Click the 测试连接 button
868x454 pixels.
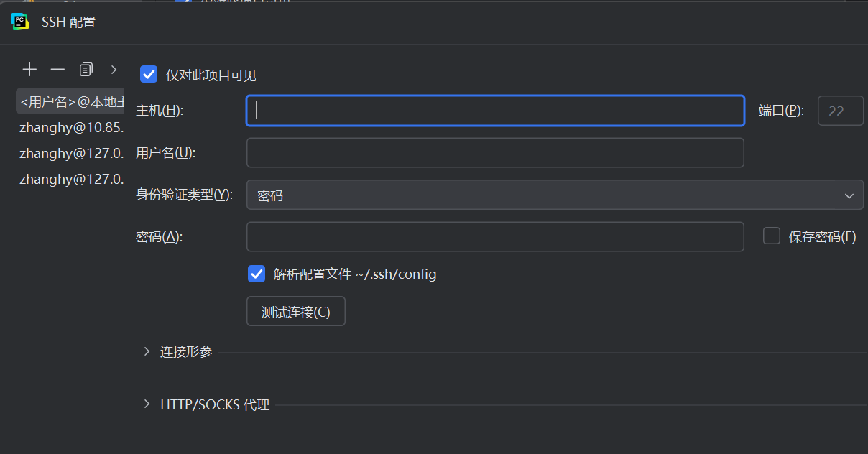(x=295, y=312)
